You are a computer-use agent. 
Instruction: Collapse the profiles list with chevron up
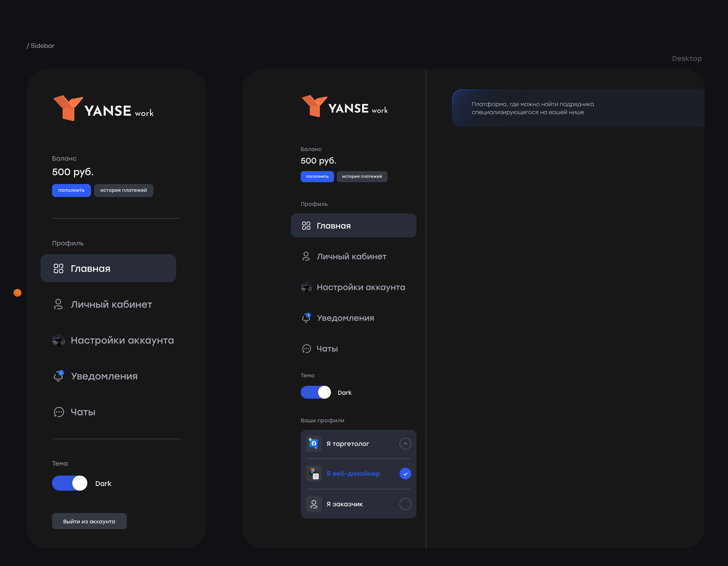[405, 444]
